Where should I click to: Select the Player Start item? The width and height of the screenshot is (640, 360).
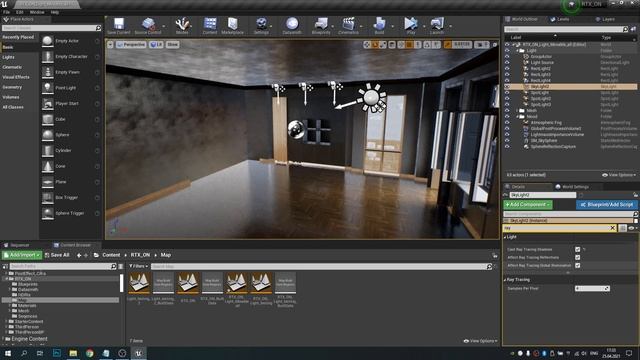71,104
